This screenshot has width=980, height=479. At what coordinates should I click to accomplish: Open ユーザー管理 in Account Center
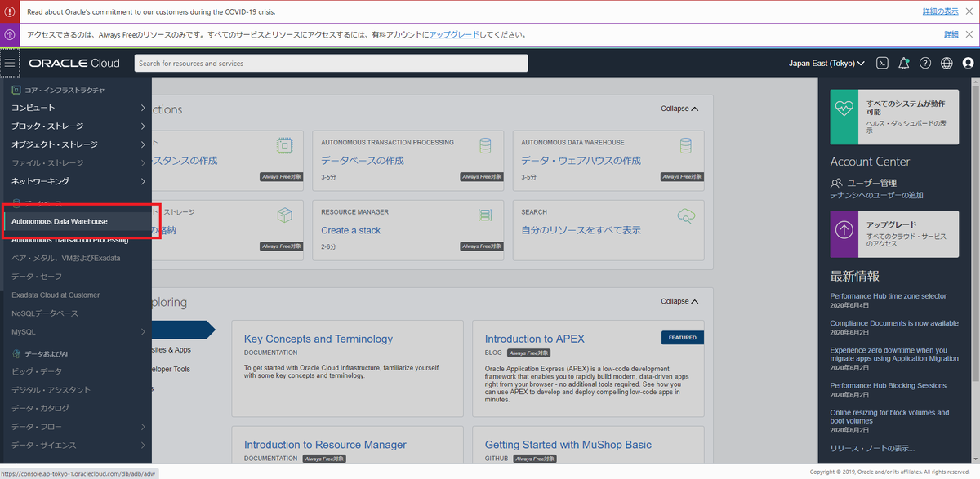coord(871,183)
